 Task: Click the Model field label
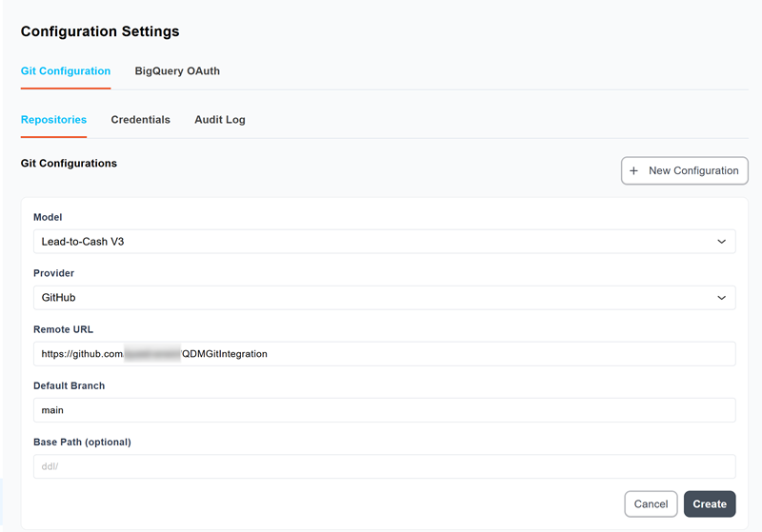(x=48, y=217)
